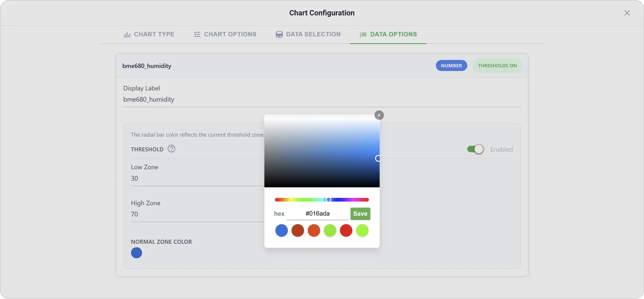Pick the last lime green swatch
The image size is (644, 299).
coord(362,231)
